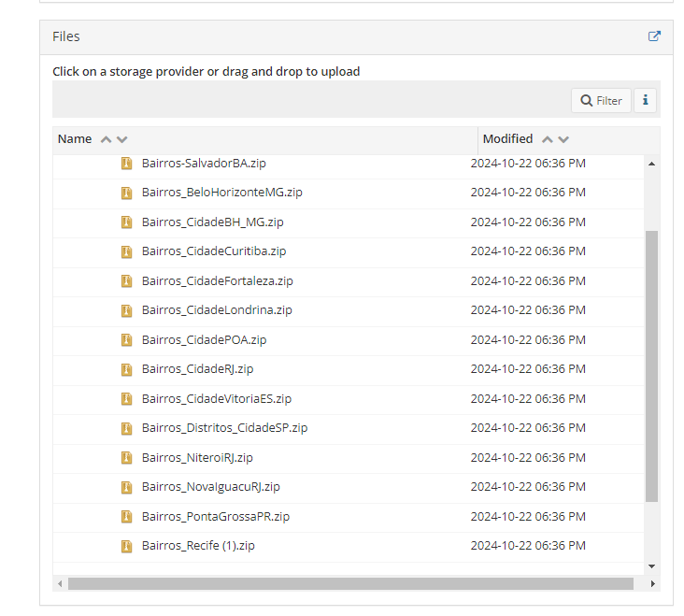Screen dimensions: 684x616
Task: Select file name Bairros_Recife (1).zip
Action: pyautogui.click(x=198, y=546)
